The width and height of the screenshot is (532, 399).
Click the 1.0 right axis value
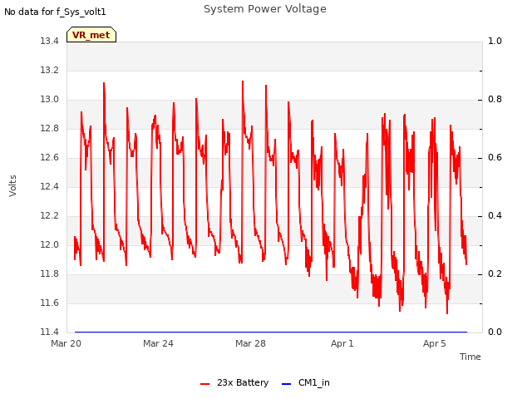(495, 41)
